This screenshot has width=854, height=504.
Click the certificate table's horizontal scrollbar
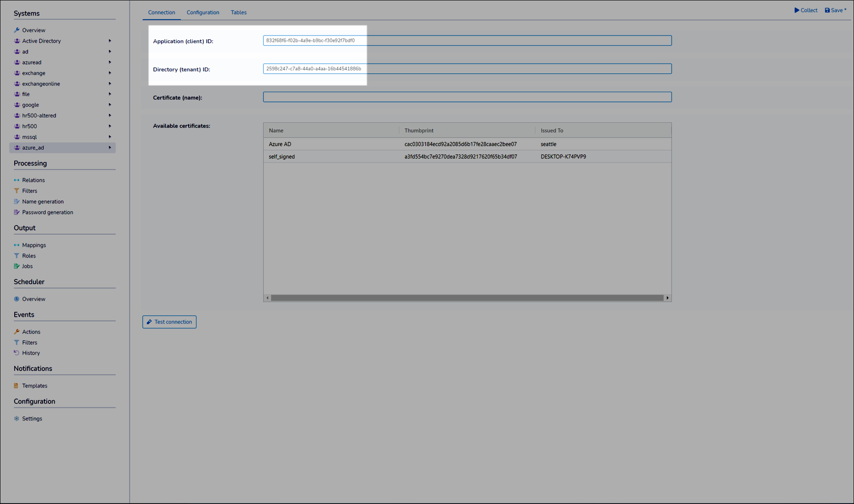(467, 298)
